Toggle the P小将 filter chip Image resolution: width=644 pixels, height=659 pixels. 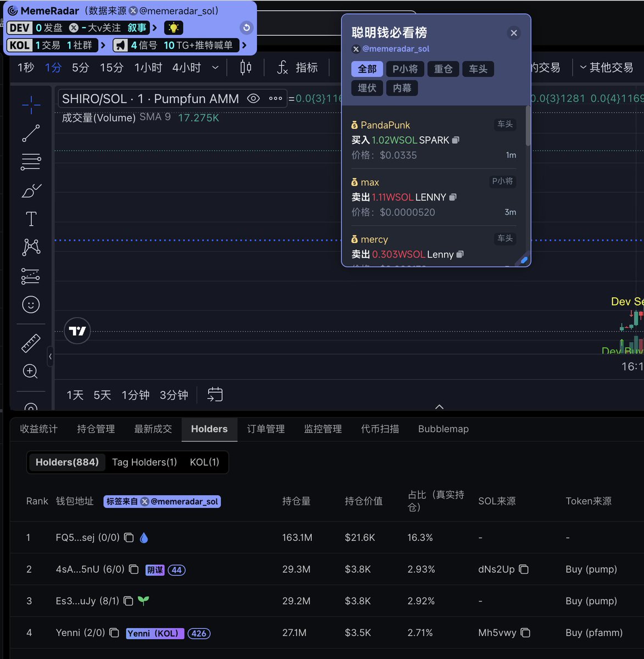[405, 69]
